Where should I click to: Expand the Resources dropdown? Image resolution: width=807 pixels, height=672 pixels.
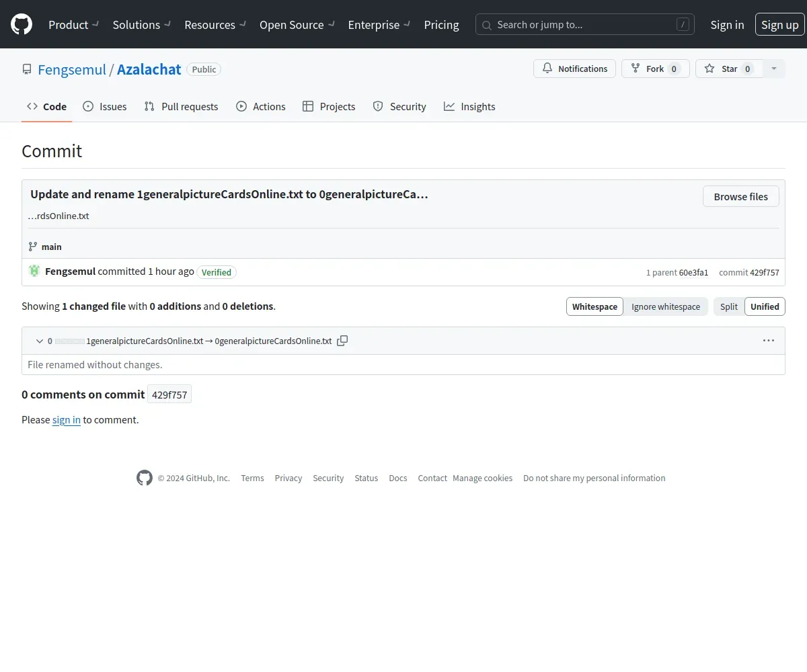pyautogui.click(x=215, y=25)
